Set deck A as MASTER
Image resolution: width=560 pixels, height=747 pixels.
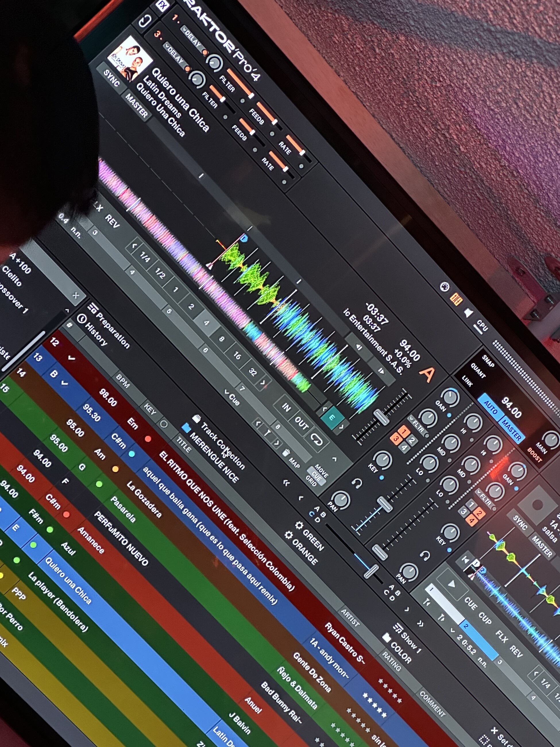[136, 105]
